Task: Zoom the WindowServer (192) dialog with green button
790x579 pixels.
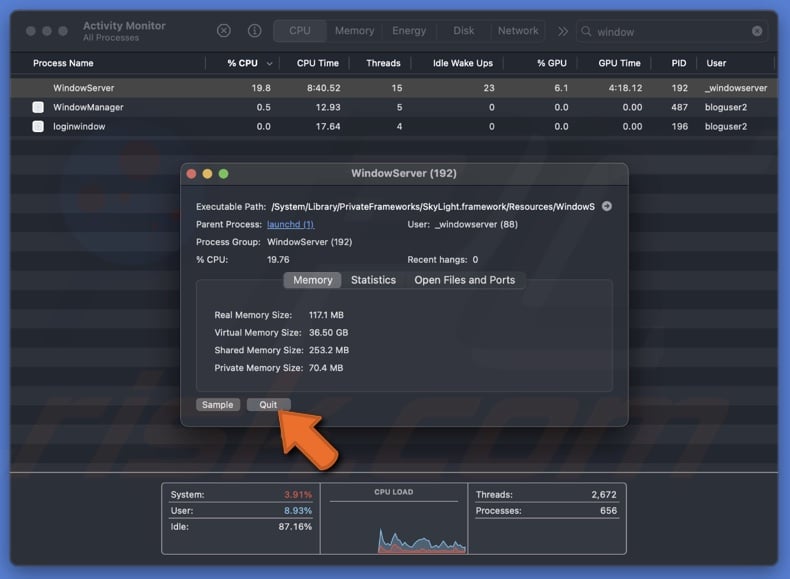Action: pos(223,174)
